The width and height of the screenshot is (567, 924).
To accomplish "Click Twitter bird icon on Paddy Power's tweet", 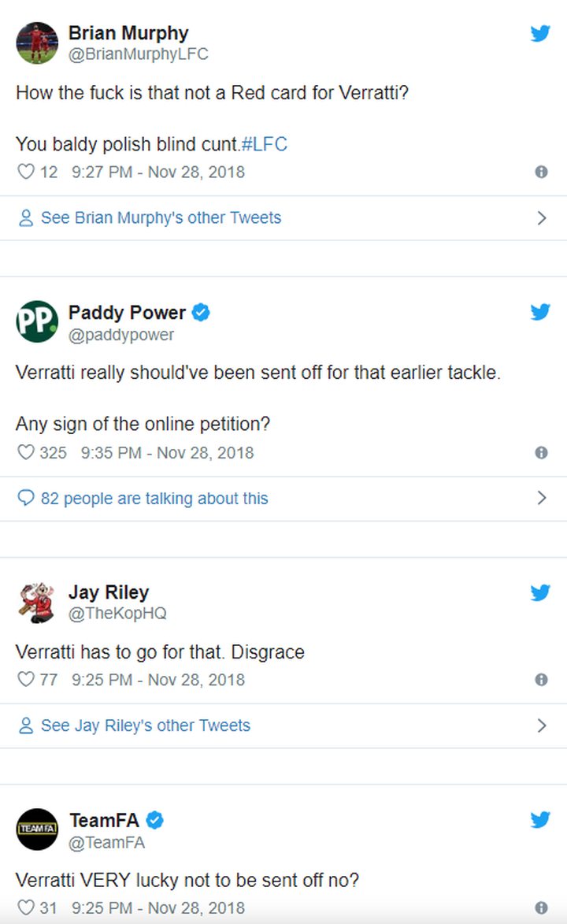I will coord(540,311).
